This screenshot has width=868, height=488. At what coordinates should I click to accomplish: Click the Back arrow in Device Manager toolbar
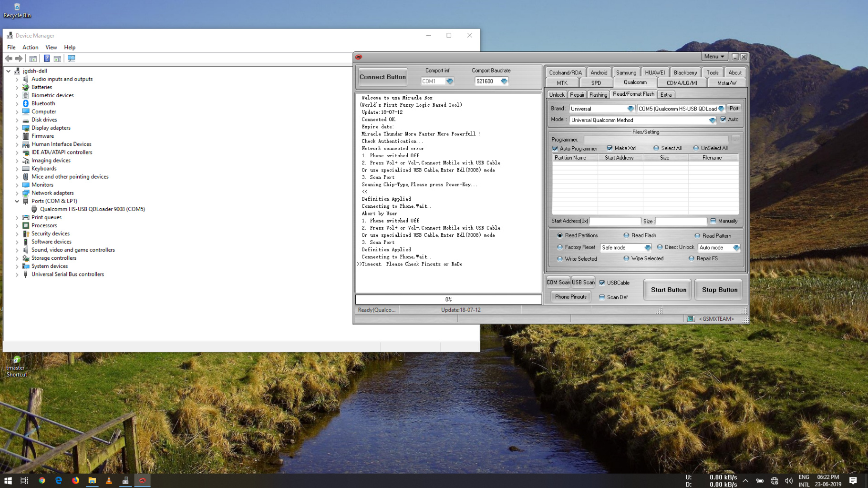9,59
